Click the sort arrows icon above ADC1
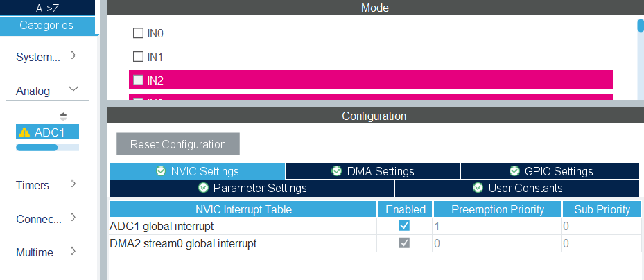 point(63,116)
